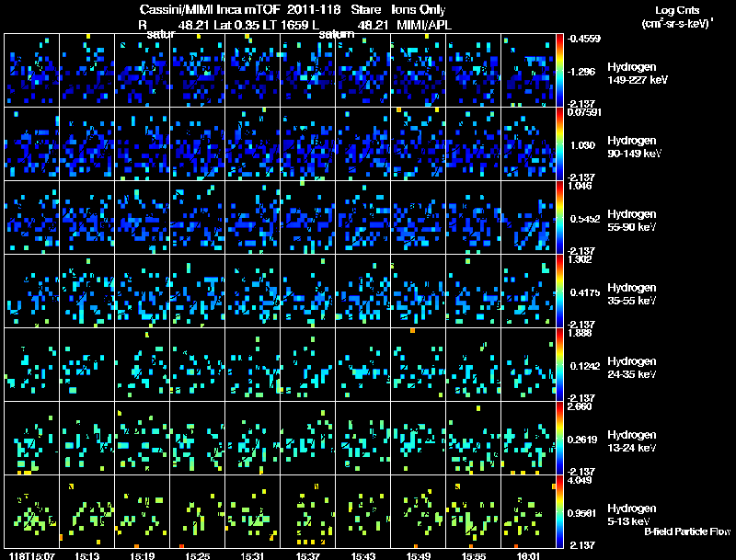Select the Hydrogen 90-149 keV row label
The height and width of the screenshot is (560, 736).
[634, 147]
